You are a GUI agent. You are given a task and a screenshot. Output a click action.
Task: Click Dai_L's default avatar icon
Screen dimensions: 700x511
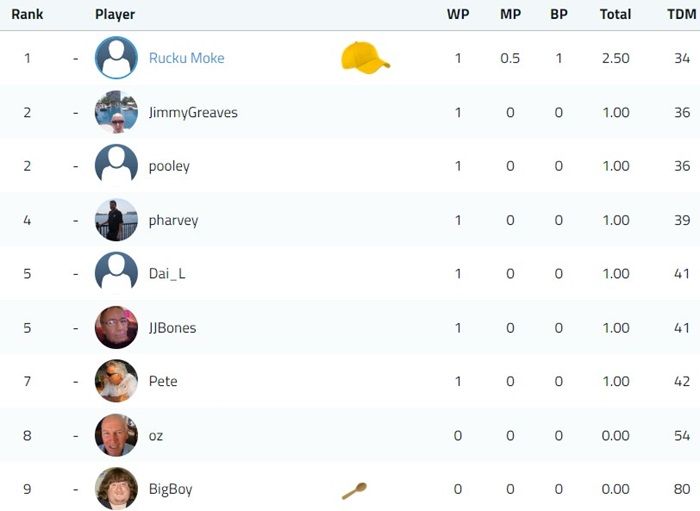point(117,274)
